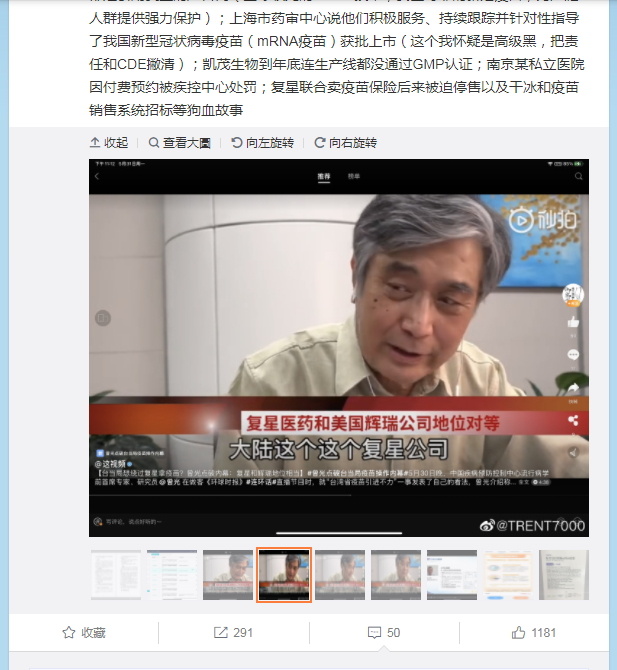Select the eighth orange infographic thumbnail
This screenshot has height=670, width=617.
508,575
